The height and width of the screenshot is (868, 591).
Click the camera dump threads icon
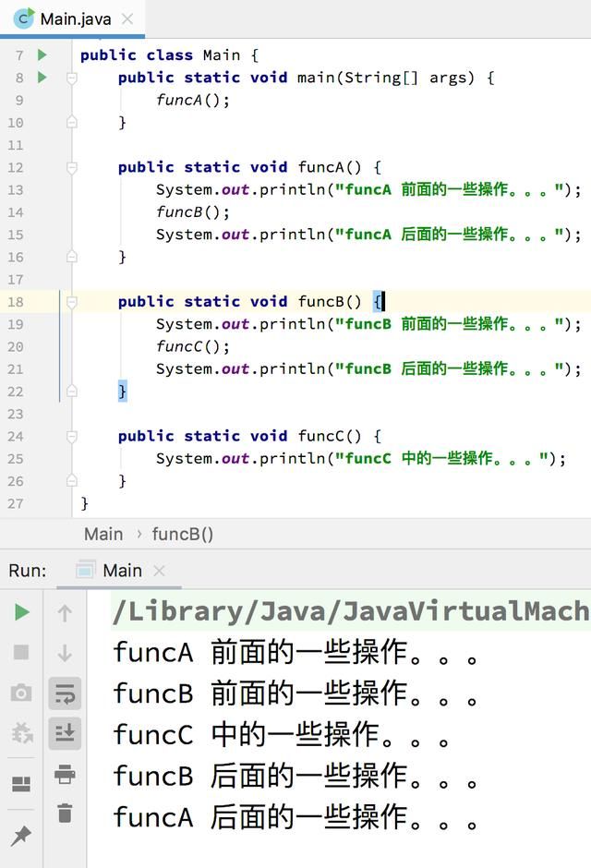tap(21, 693)
